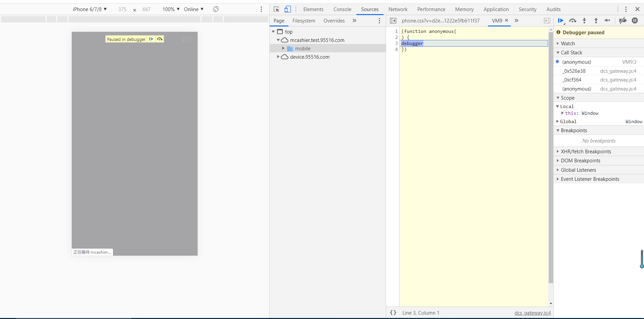Click the 375 width input field
Viewport: 644px width, 319px height.
[122, 9]
